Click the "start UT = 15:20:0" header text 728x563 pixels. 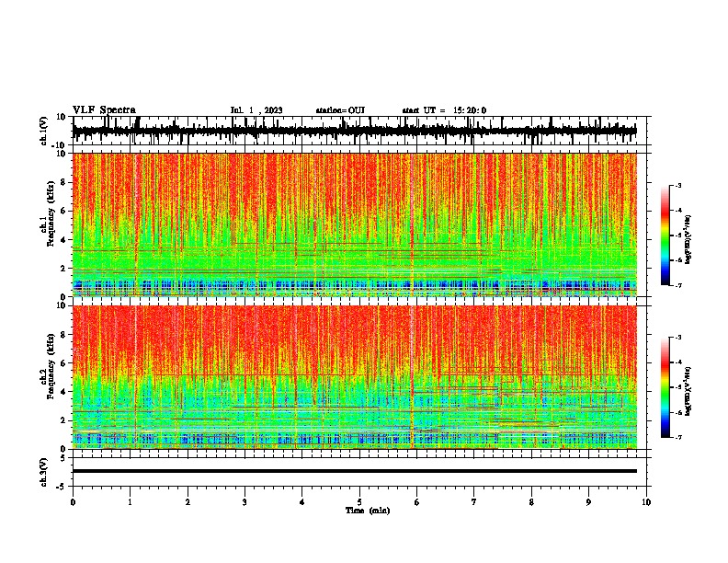click(444, 110)
